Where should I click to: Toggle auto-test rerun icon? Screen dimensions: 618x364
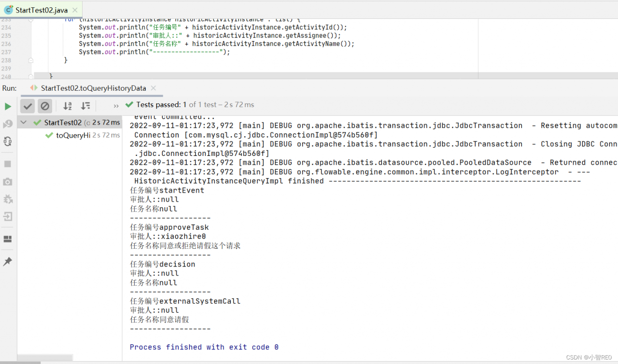pos(8,141)
